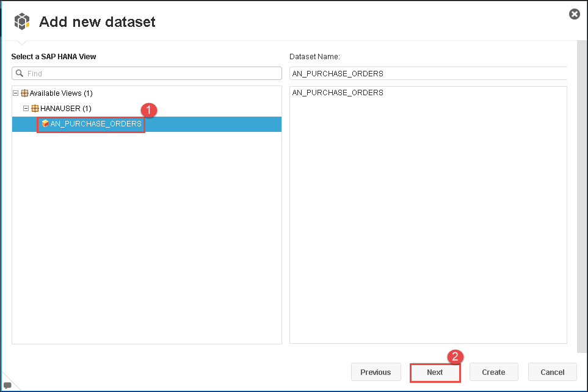The width and height of the screenshot is (588, 392).
Task: Select the HANAUSER (1) tree entry
Action: pos(66,109)
